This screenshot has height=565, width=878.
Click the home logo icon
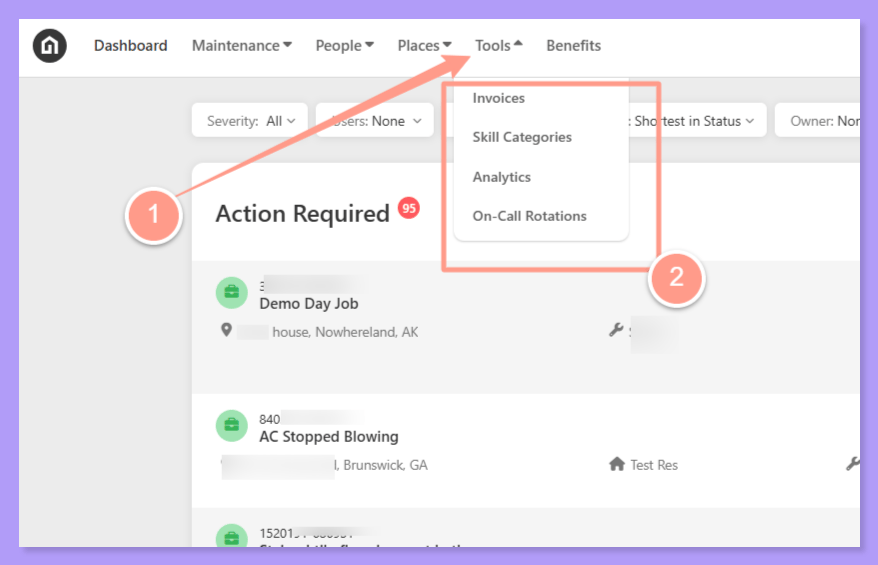(x=50, y=45)
